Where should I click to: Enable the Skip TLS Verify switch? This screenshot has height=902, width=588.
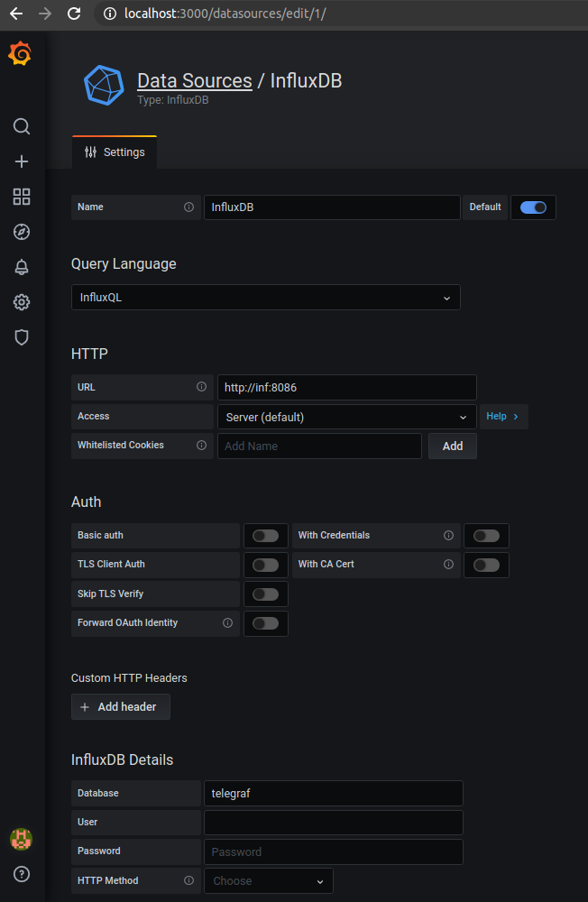pos(266,594)
